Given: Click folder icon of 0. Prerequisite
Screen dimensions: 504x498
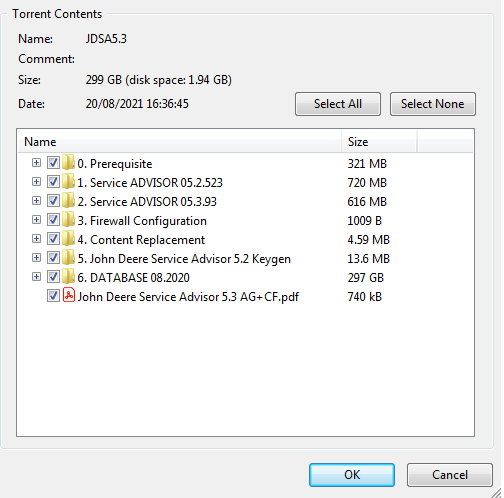Looking at the screenshot, I should point(68,163).
